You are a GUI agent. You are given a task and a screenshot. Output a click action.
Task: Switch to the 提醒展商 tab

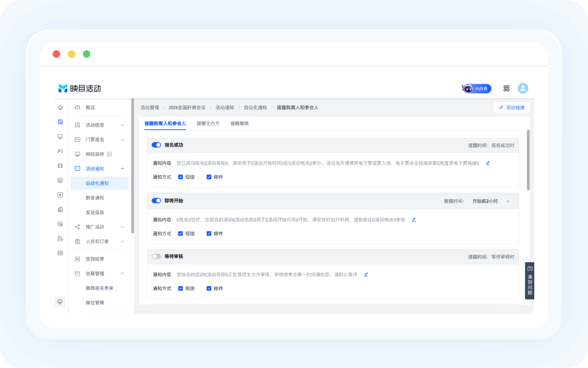pos(240,123)
